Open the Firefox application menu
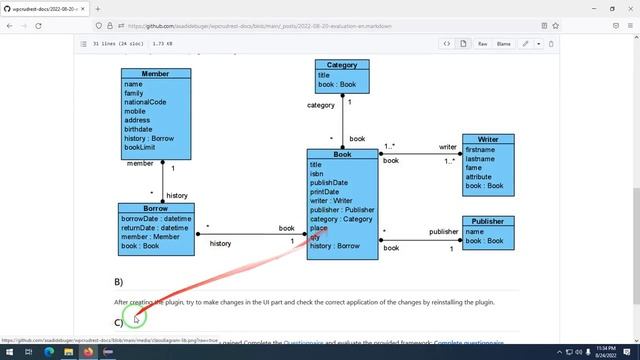This screenshot has height=360, width=640. pos(630,26)
